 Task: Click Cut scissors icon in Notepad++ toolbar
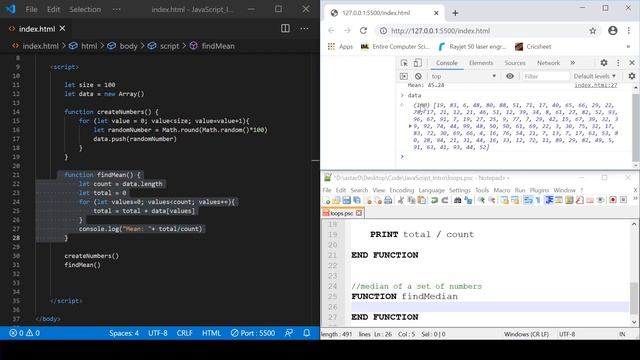[400, 200]
